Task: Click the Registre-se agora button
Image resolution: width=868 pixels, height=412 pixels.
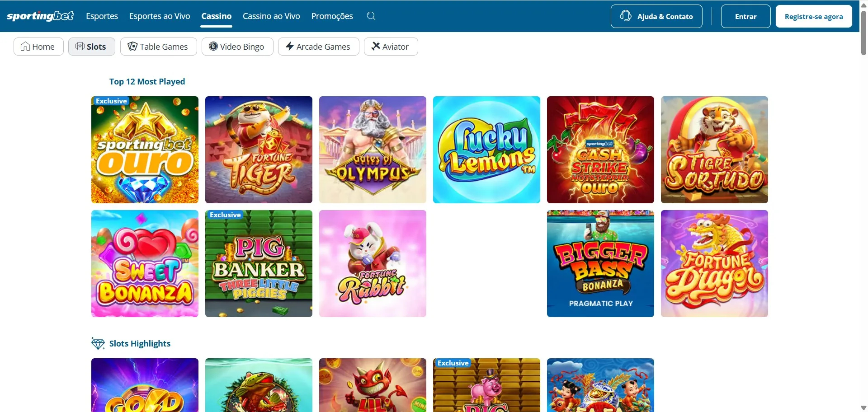Action: pos(813,16)
